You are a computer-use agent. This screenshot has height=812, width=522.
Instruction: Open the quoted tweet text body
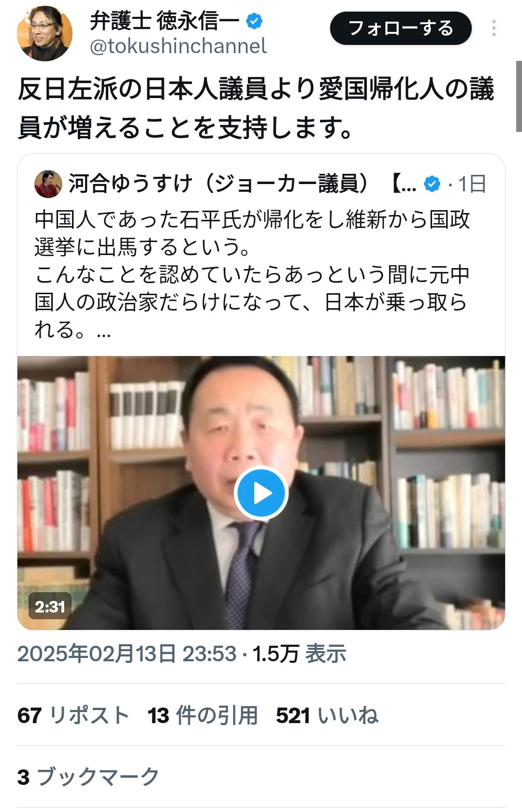252,274
